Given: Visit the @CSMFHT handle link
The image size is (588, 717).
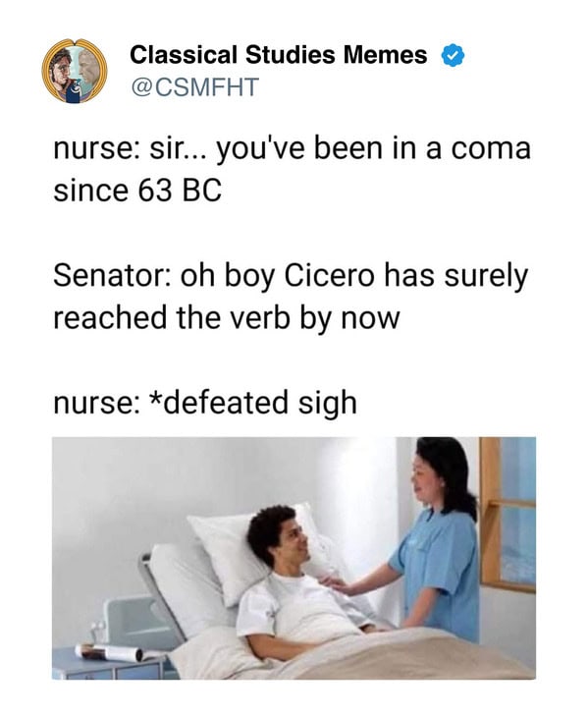Looking at the screenshot, I should point(195,86).
